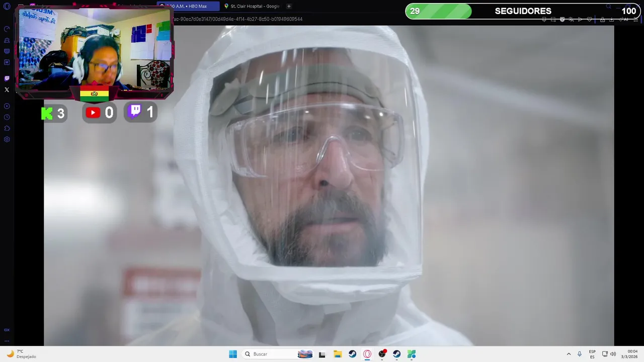Open X (Twitter) panel in the sidebar

tap(7, 90)
